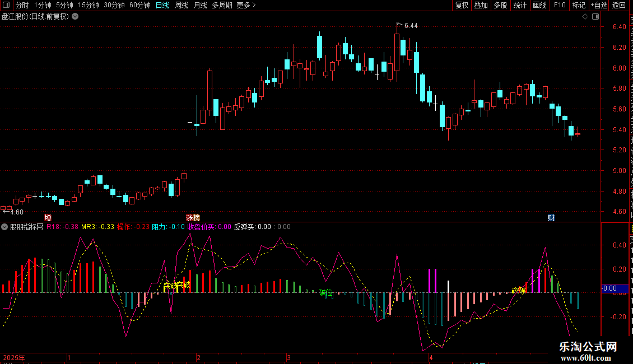This screenshot has width=633, height=364.
Task: Click the 破位 signal on indicator panel
Action: (326, 292)
